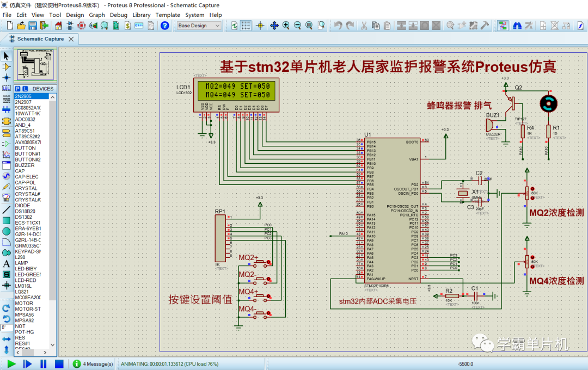
Task: Click the Zoom to area icon
Action: pyautogui.click(x=321, y=26)
